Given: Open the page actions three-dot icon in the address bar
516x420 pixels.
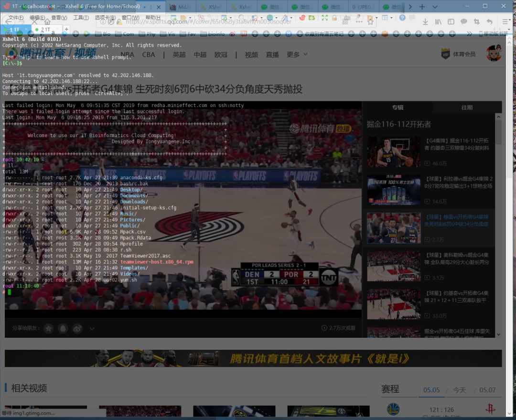Looking at the screenshot, I should point(359,22).
